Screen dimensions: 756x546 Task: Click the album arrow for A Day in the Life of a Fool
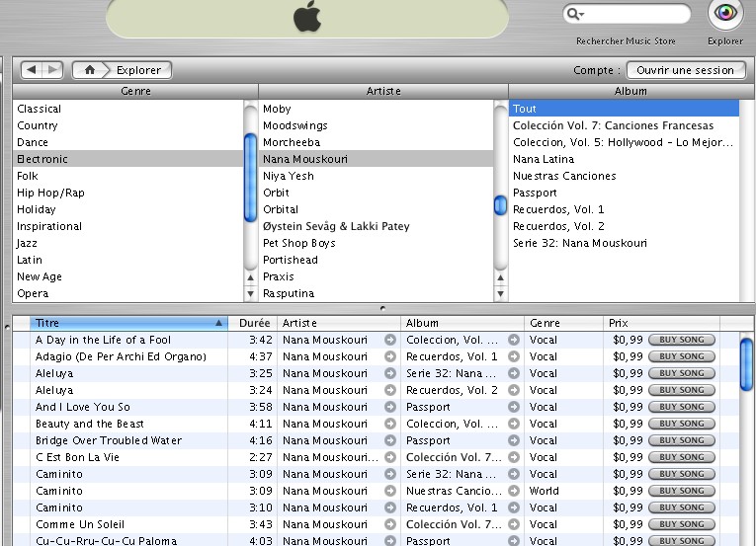click(x=514, y=340)
